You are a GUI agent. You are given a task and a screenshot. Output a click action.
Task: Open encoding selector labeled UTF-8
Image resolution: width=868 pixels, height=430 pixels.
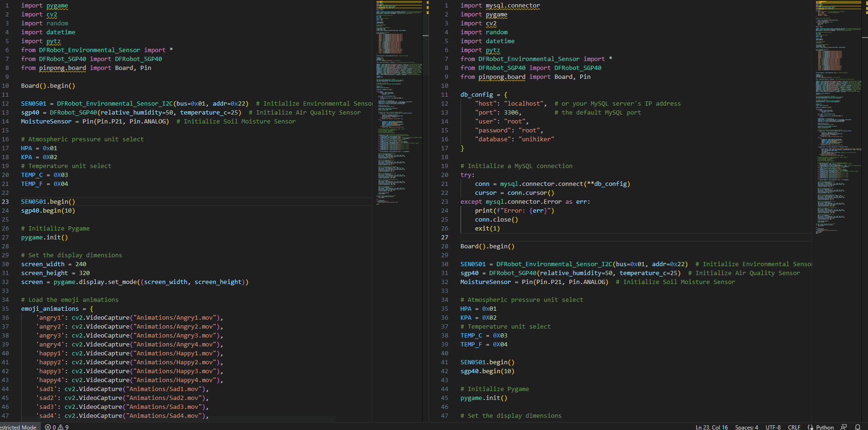pos(773,427)
